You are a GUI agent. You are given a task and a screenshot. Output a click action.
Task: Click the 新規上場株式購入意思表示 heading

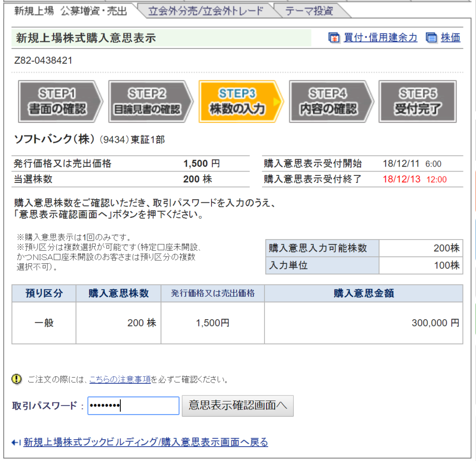point(86,38)
